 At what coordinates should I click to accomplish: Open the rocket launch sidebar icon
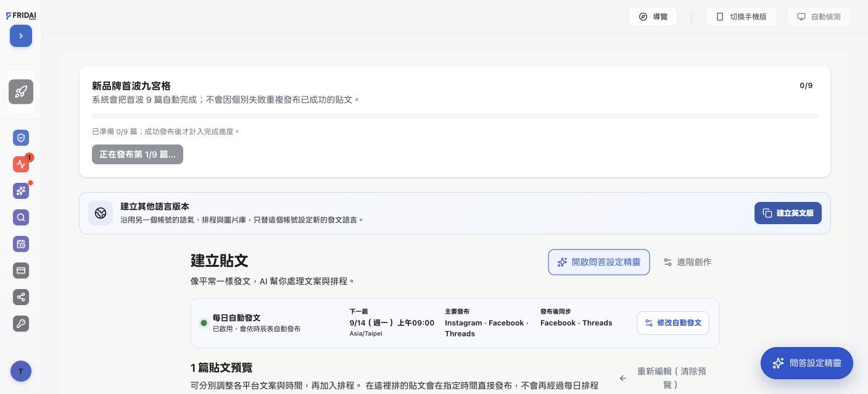click(x=21, y=92)
